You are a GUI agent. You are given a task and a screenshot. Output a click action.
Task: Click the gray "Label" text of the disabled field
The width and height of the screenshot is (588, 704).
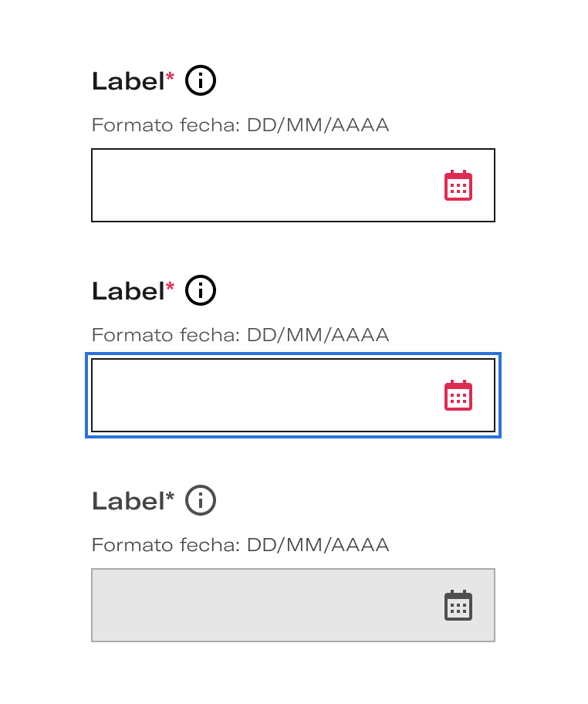pos(128,501)
